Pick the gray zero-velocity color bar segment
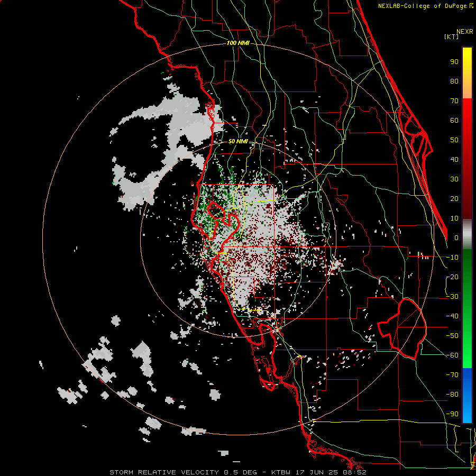Screen dimensions: 476x476 [x=467, y=234]
